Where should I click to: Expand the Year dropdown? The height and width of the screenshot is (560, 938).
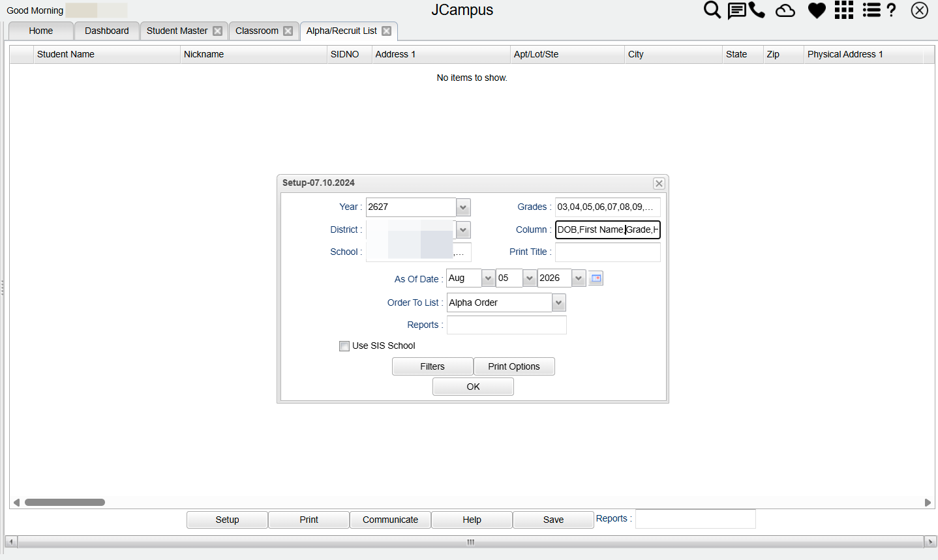pyautogui.click(x=463, y=207)
